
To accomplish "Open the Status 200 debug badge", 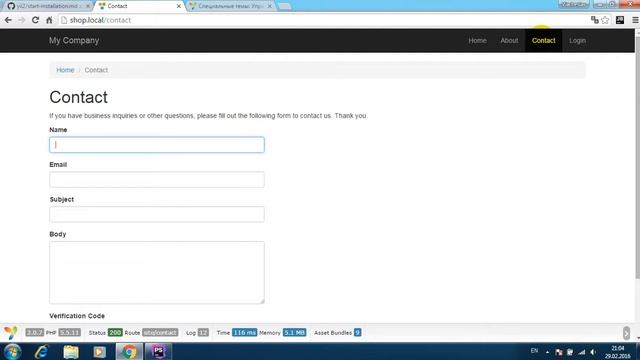I will coord(115,333).
